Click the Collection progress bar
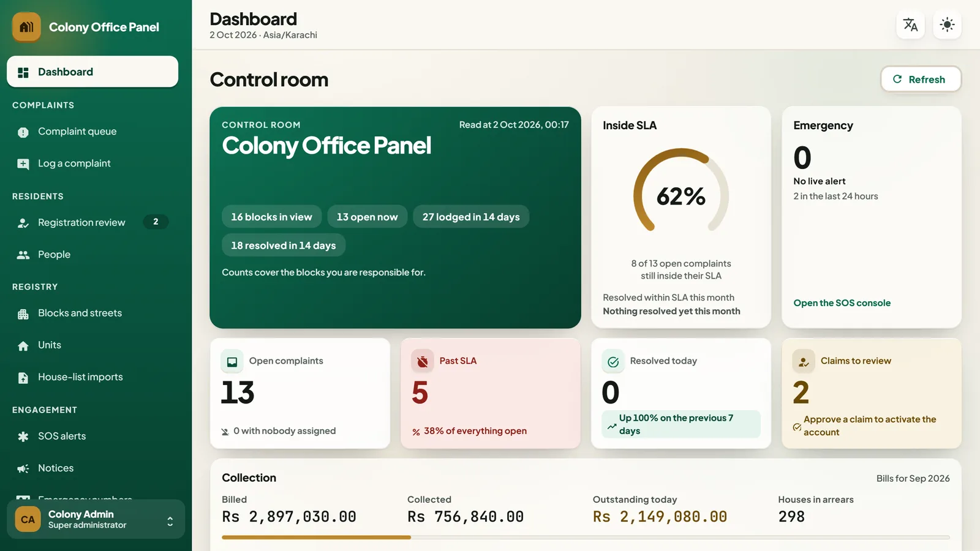Image resolution: width=980 pixels, height=551 pixels. [586, 538]
